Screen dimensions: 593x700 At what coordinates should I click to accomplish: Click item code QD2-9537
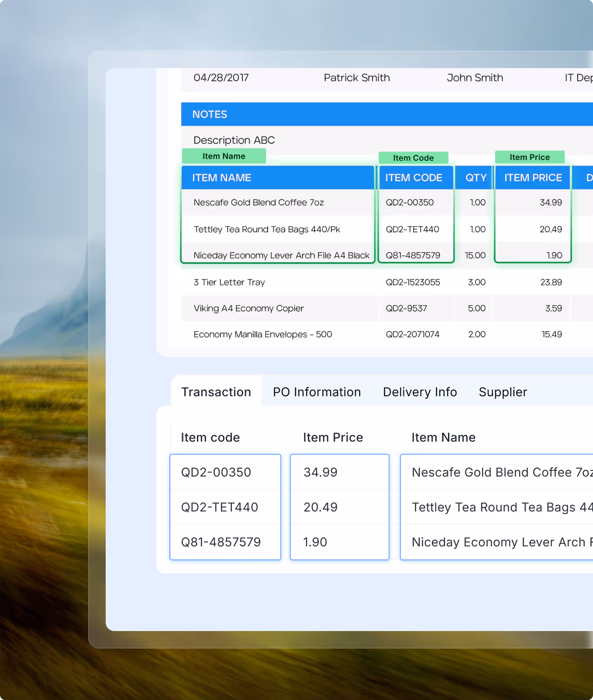[x=406, y=308]
